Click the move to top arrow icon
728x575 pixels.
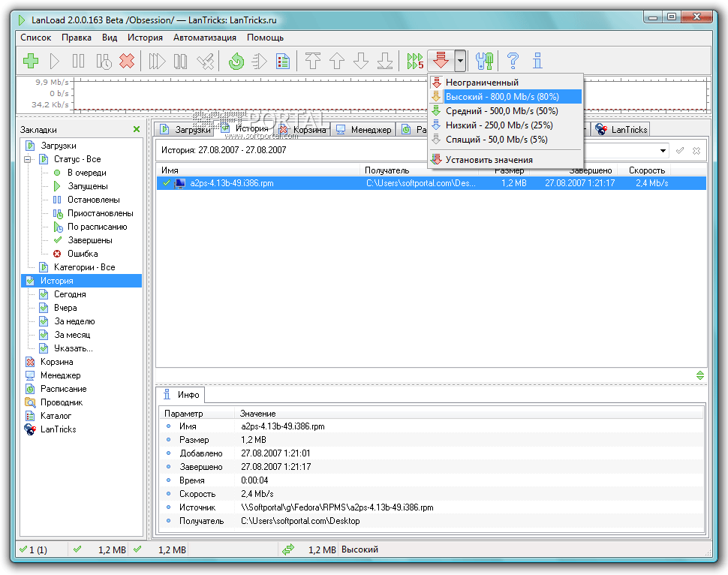313,61
